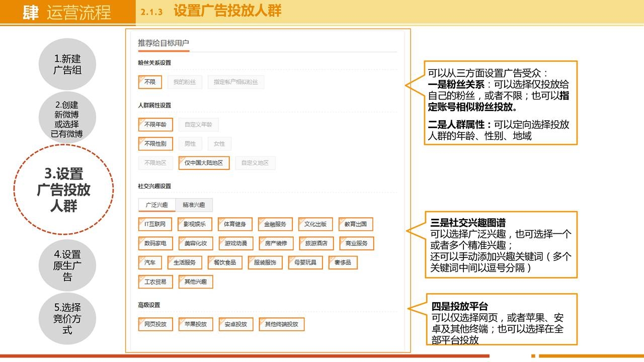Toggle 苹果投放 platform option

pos(195,324)
